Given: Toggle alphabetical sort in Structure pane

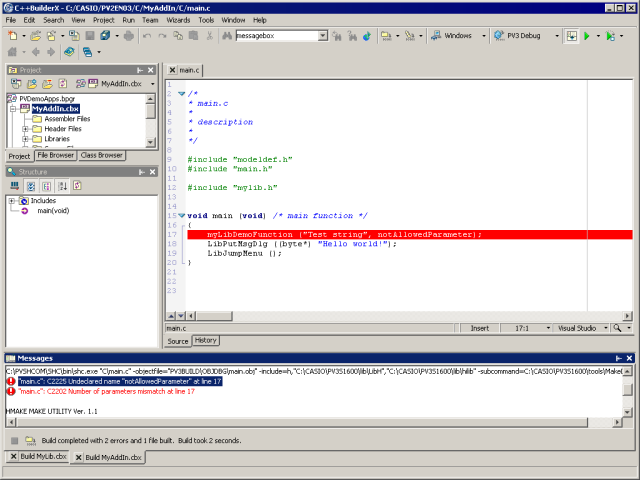Looking at the screenshot, I should pyautogui.click(x=62, y=186).
